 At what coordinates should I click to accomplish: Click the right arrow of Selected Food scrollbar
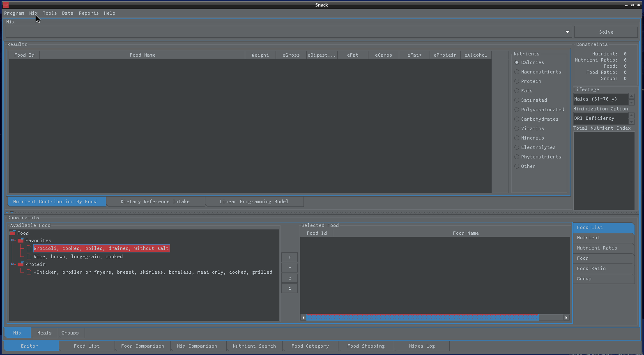click(566, 317)
